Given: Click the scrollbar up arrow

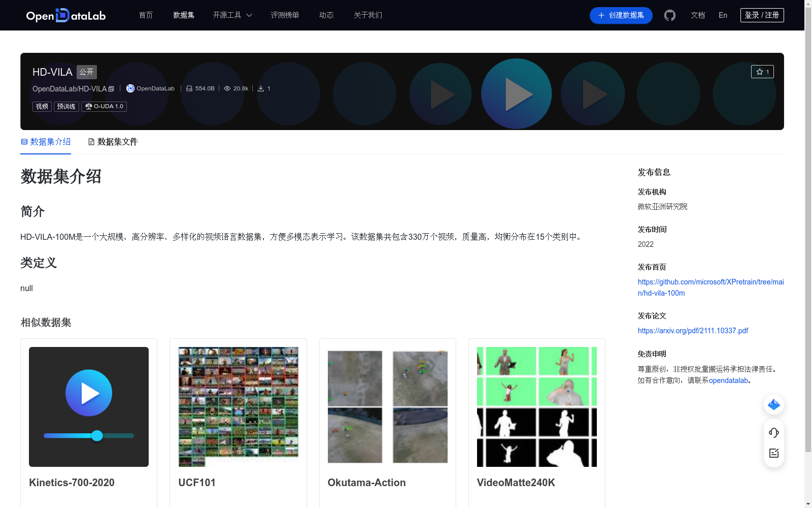Looking at the screenshot, I should point(808,4).
